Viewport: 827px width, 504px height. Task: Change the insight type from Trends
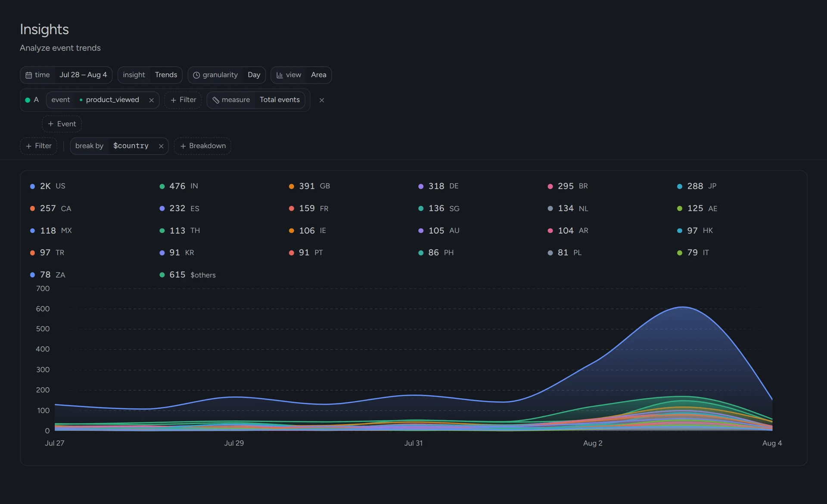tap(166, 75)
